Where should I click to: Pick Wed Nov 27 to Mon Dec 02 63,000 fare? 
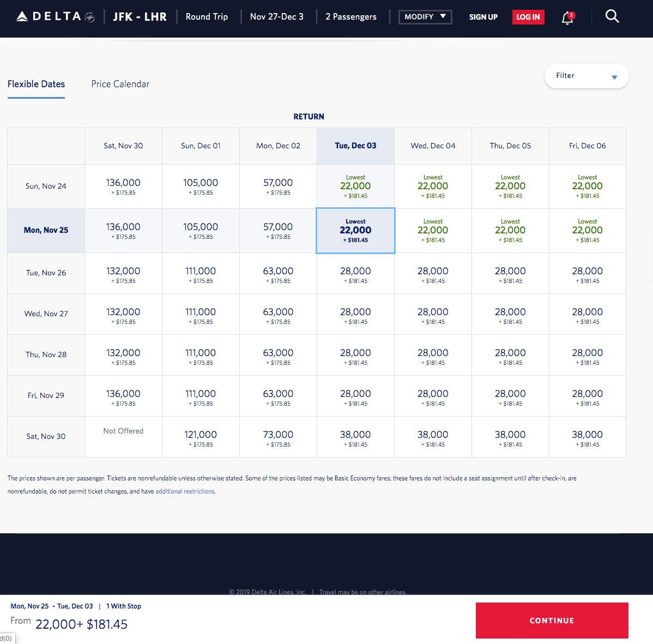click(x=278, y=314)
